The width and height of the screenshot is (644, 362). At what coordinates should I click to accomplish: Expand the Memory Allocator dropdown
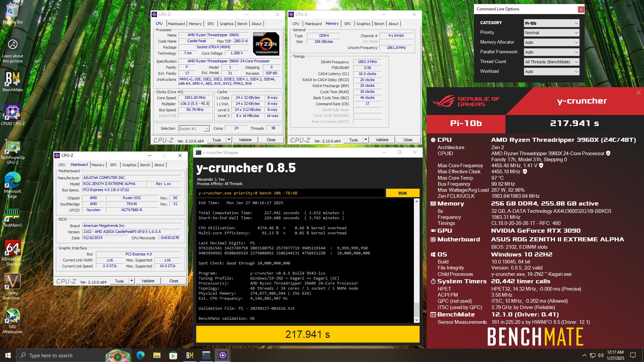pos(551,43)
